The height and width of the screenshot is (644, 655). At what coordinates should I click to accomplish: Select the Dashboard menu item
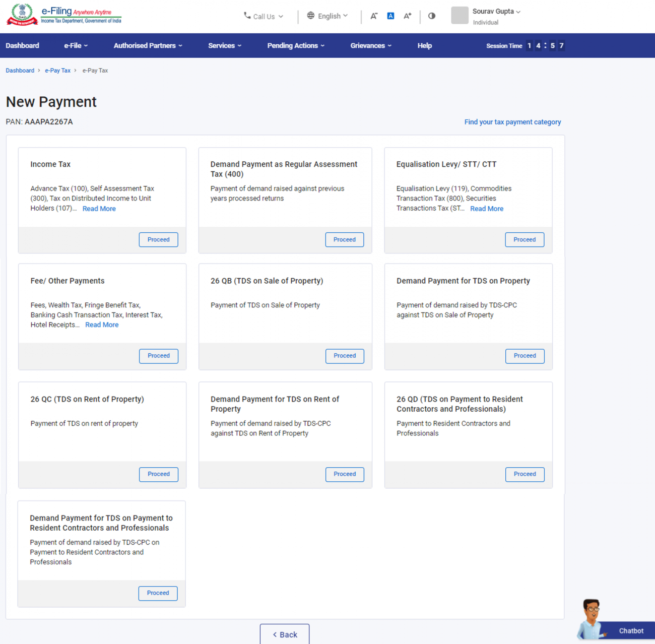[22, 45]
